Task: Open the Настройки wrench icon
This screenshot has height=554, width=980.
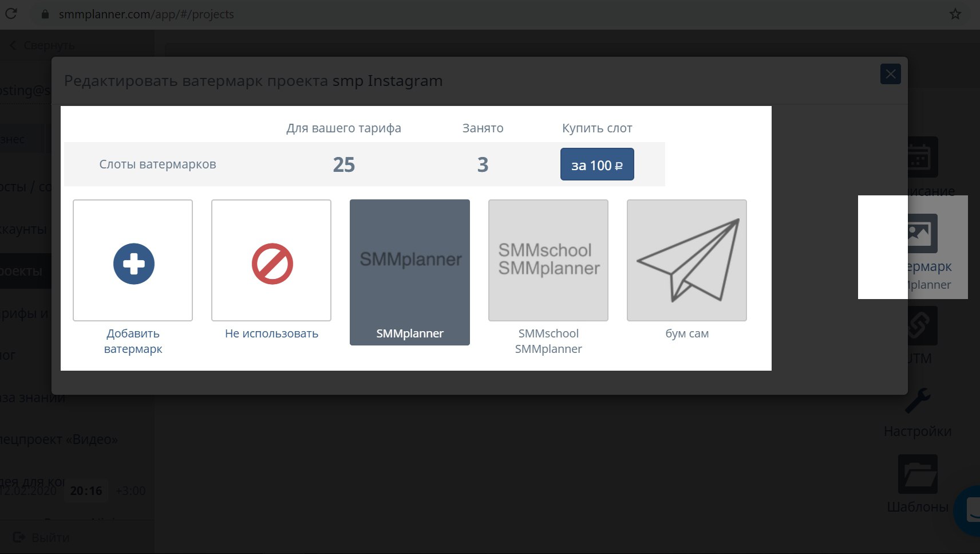Action: click(x=918, y=400)
